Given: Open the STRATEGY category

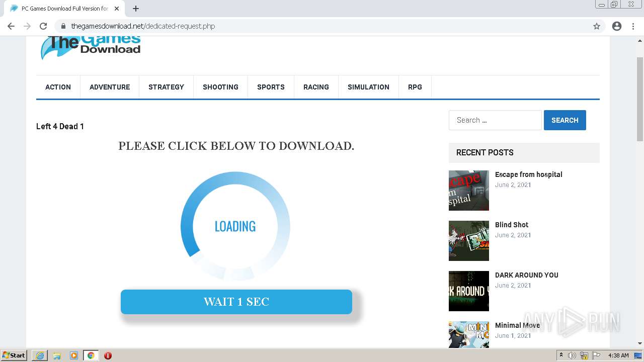Looking at the screenshot, I should (166, 87).
